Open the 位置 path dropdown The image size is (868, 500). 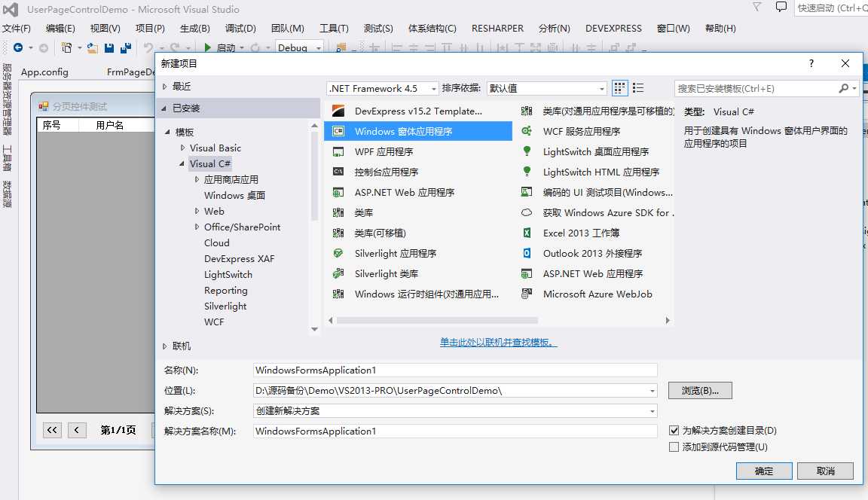(x=652, y=391)
